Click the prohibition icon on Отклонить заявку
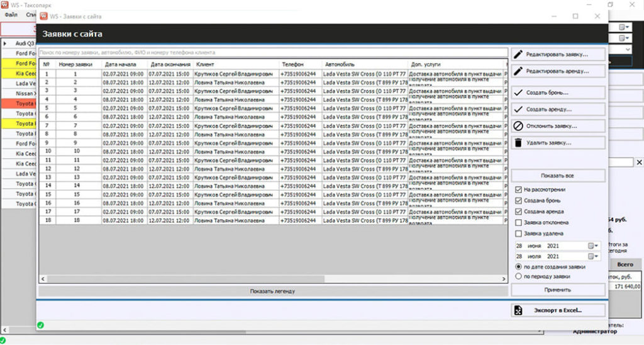Image resolution: width=644 pixels, height=345 pixels. click(518, 126)
